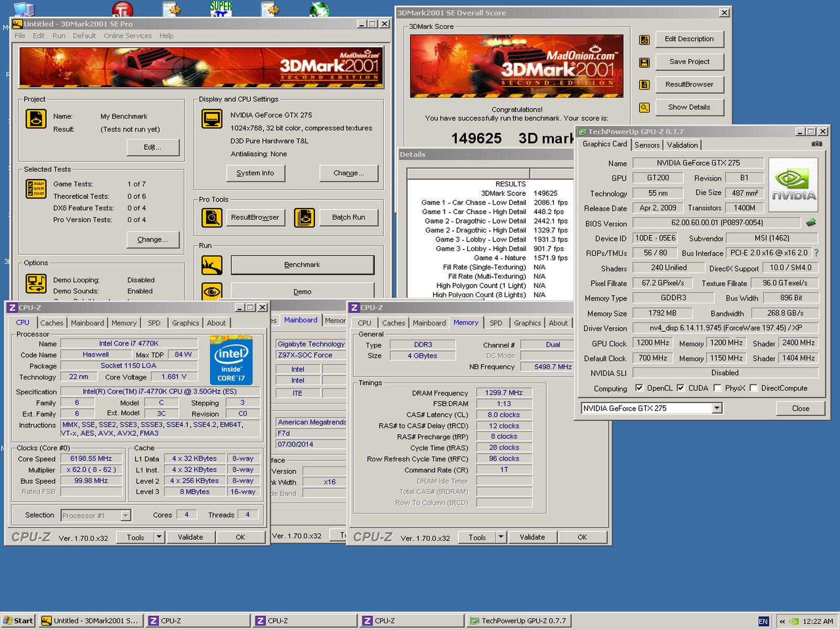Open the Online Services menu
The width and height of the screenshot is (840, 630).
(128, 36)
